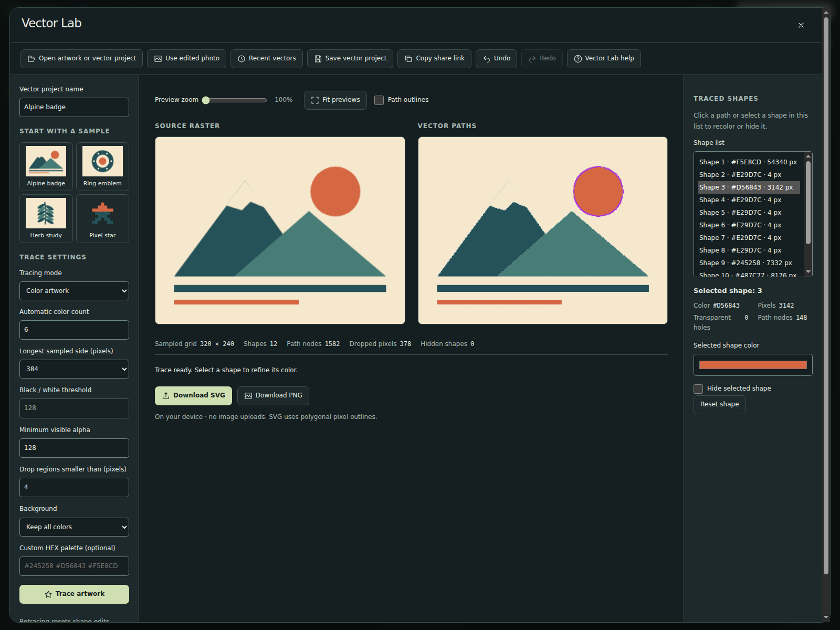Click the Trace artwork button
This screenshot has width=840, height=630.
pos(74,594)
